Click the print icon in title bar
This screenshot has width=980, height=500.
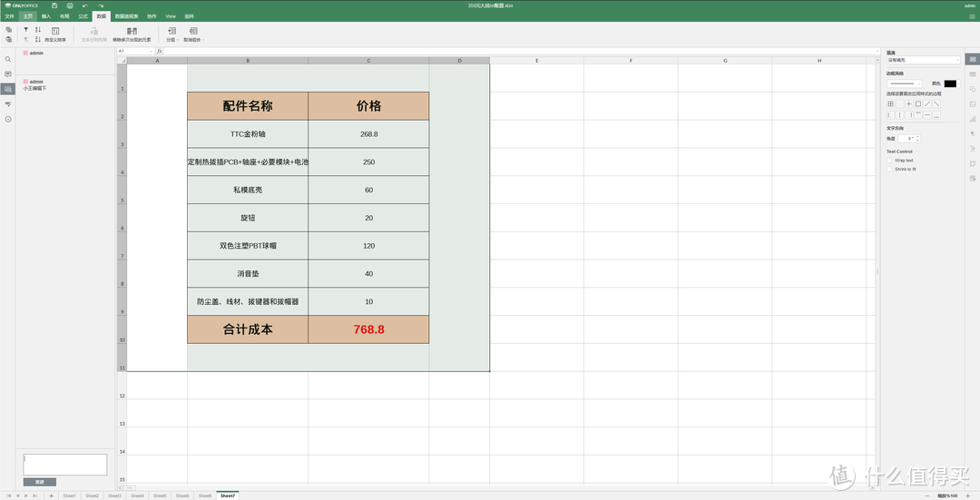(70, 5)
